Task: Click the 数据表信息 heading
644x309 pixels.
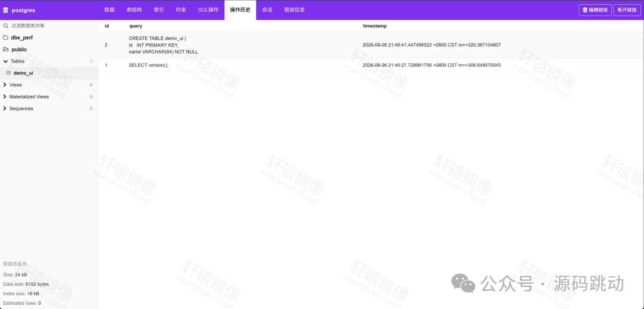Action: 15,264
